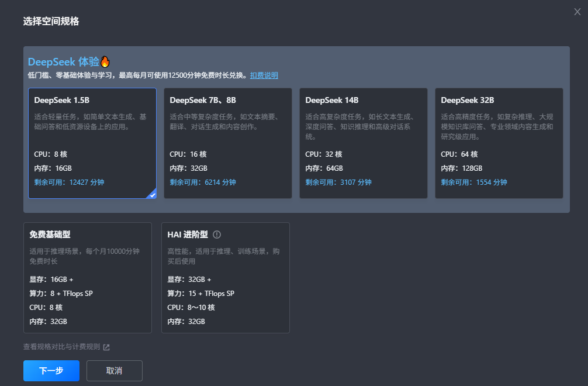Click the fire icon next to DeepSeek 体验
588x386 pixels.
(105, 61)
